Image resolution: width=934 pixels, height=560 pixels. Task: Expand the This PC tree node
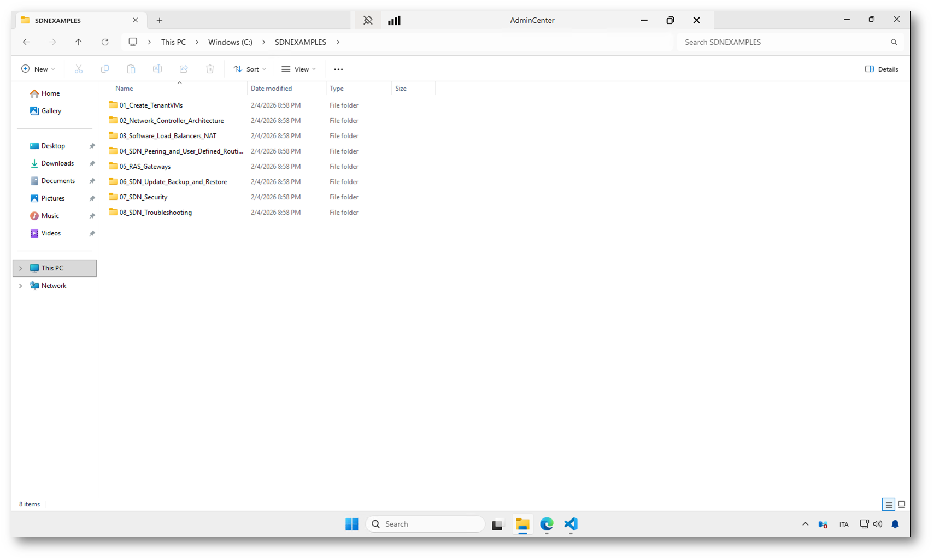tap(21, 268)
